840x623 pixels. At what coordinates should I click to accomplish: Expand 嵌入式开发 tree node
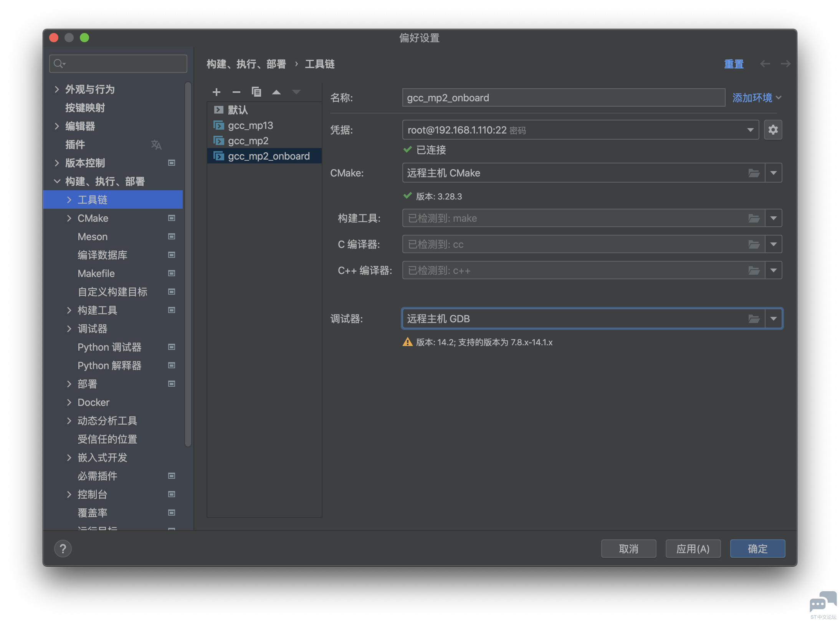(x=69, y=458)
